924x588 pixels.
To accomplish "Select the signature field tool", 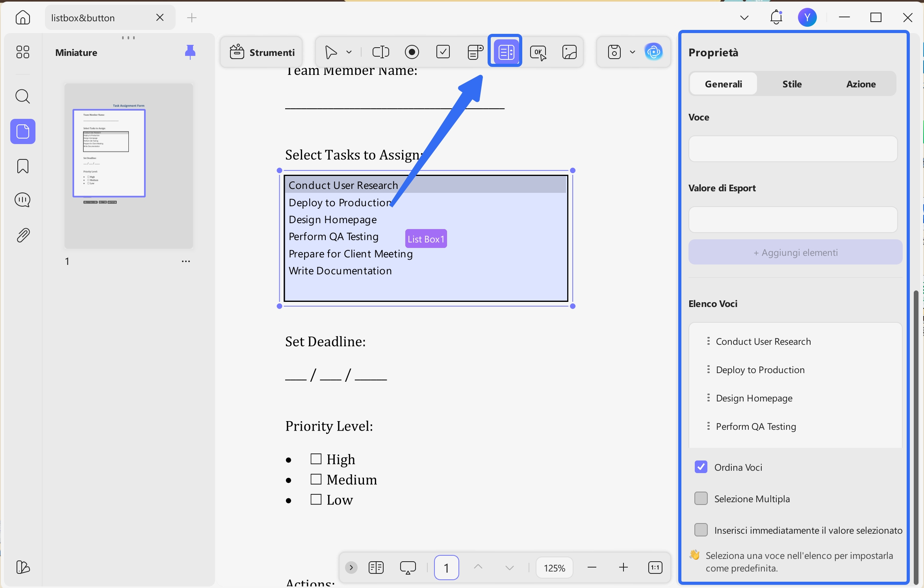I will coord(570,52).
